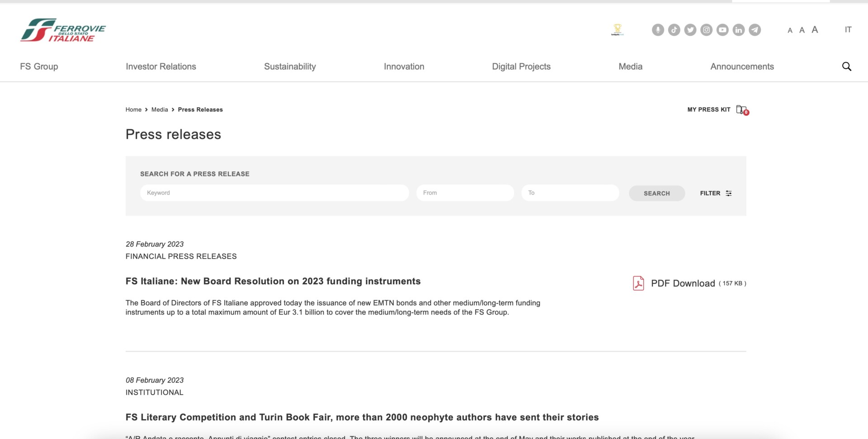Focus the From date field
This screenshot has height=439, width=868.
tap(465, 193)
